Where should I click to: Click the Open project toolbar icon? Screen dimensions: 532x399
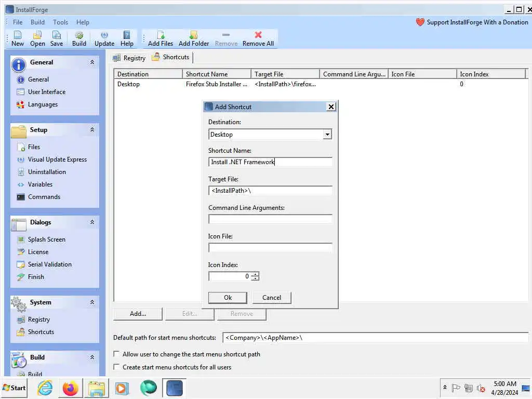pyautogui.click(x=37, y=38)
